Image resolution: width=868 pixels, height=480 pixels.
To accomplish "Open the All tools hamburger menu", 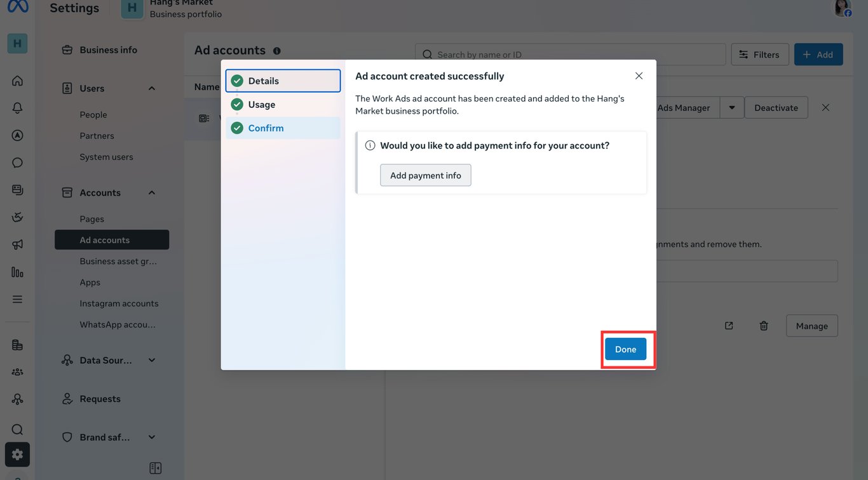I will tap(17, 299).
